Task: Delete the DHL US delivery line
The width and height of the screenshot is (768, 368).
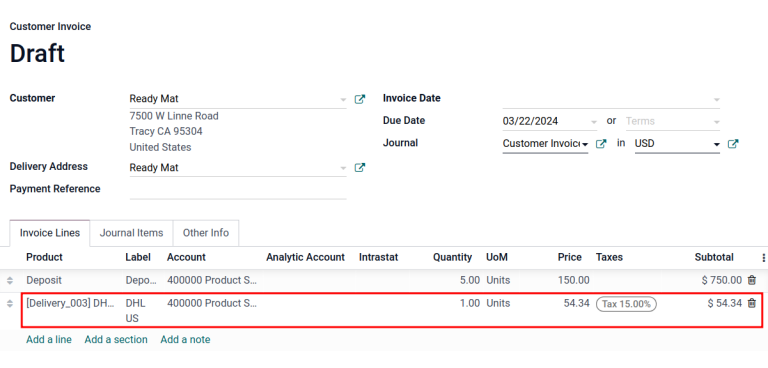Action: [752, 303]
